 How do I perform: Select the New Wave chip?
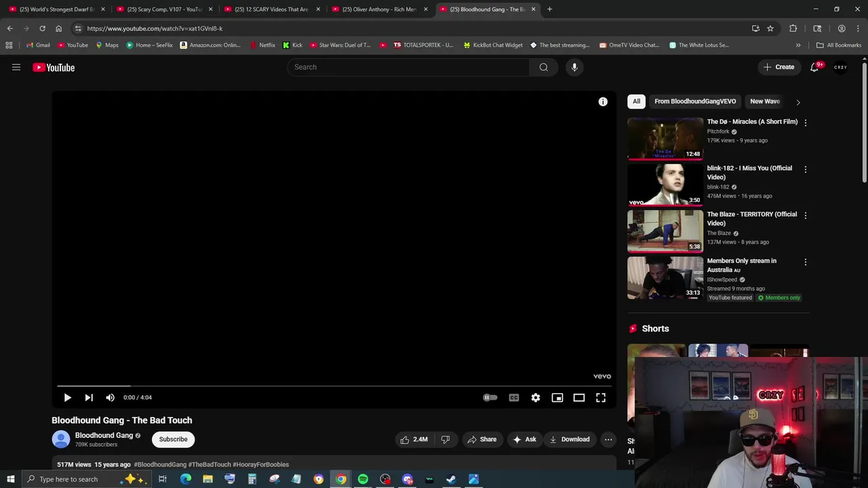pyautogui.click(x=765, y=102)
